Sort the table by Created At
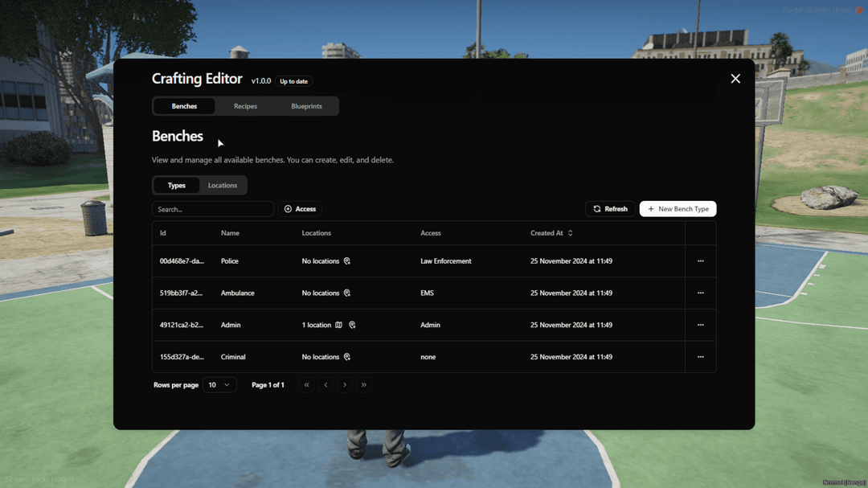Viewport: 868px width, 488px height. point(551,233)
